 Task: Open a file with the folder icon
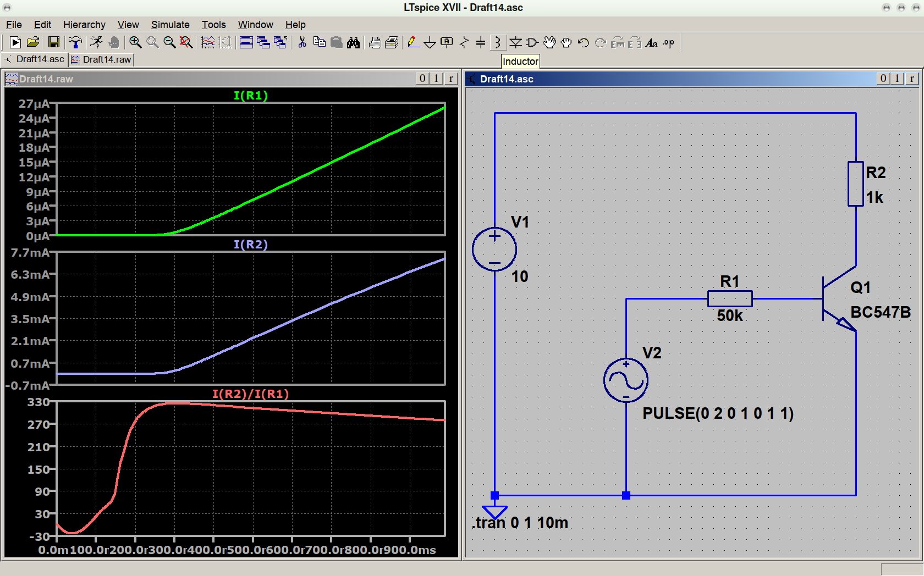33,42
